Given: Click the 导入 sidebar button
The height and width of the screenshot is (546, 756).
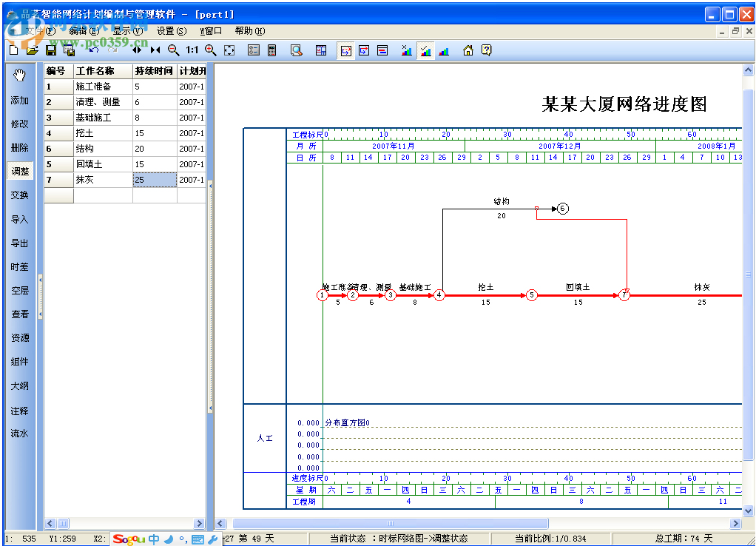Looking at the screenshot, I should pos(20,219).
